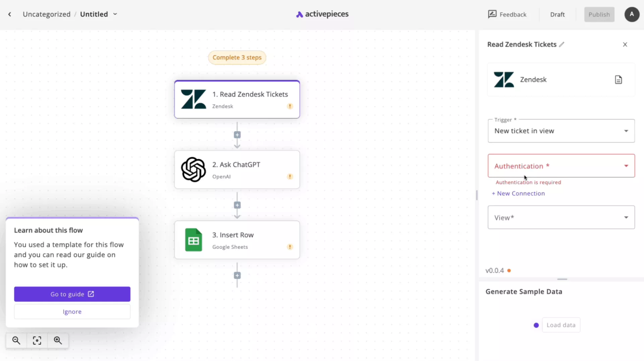Viewport: 644px width, 361px height.
Task: Click the pencil icon to rename step
Action: (562, 44)
